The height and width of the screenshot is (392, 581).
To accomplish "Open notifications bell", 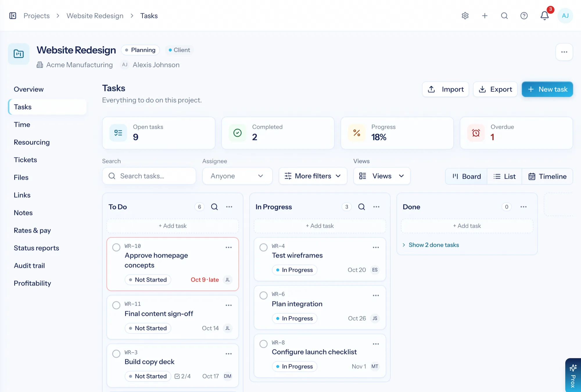I will click(x=544, y=16).
